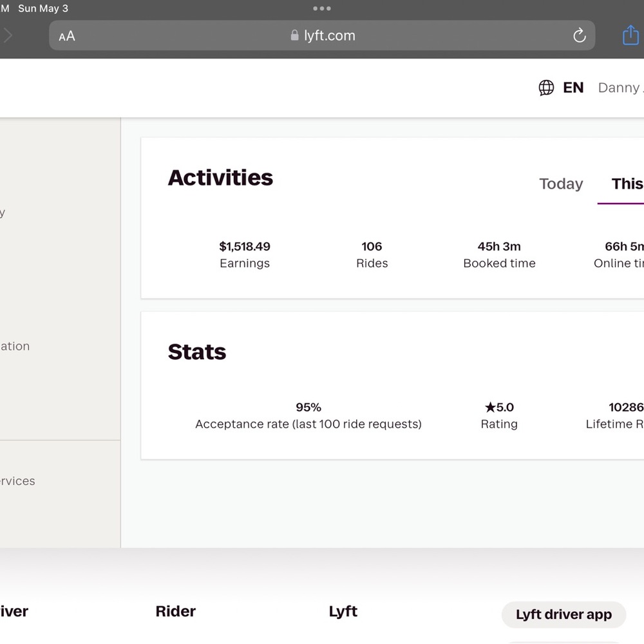The width and height of the screenshot is (644, 644).
Task: Click the 106 rides count
Action: [x=372, y=247]
